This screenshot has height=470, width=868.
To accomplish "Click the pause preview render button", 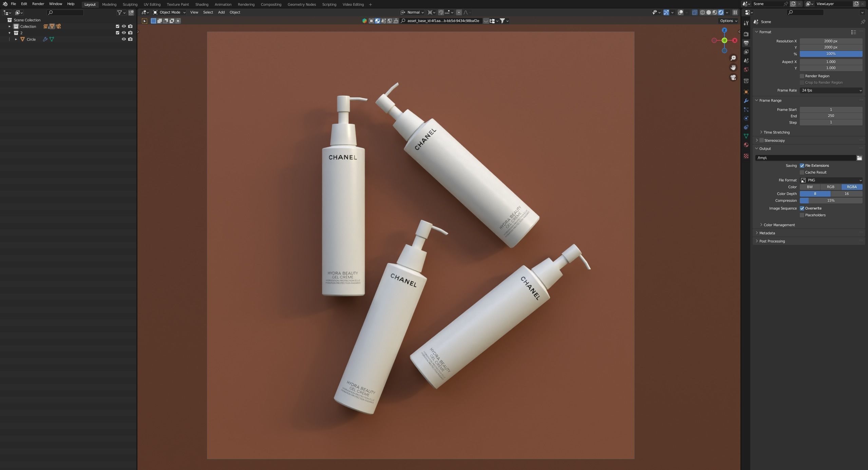I will point(735,13).
